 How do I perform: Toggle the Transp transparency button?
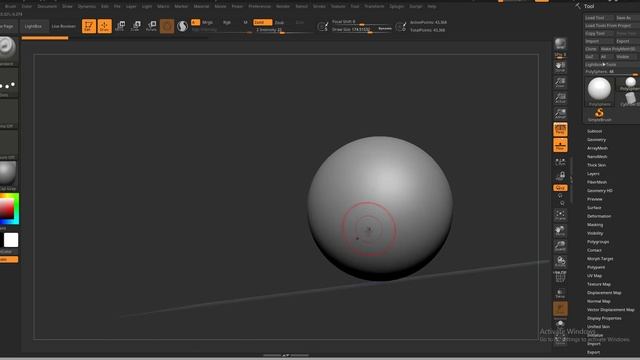coord(560,293)
